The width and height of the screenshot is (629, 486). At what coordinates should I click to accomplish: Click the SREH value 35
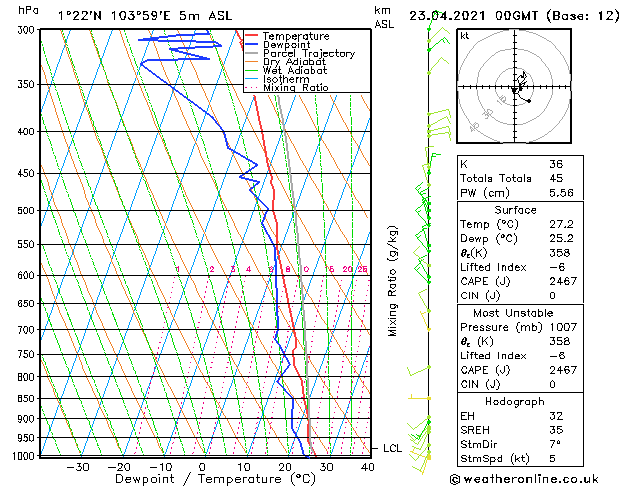tap(556, 430)
